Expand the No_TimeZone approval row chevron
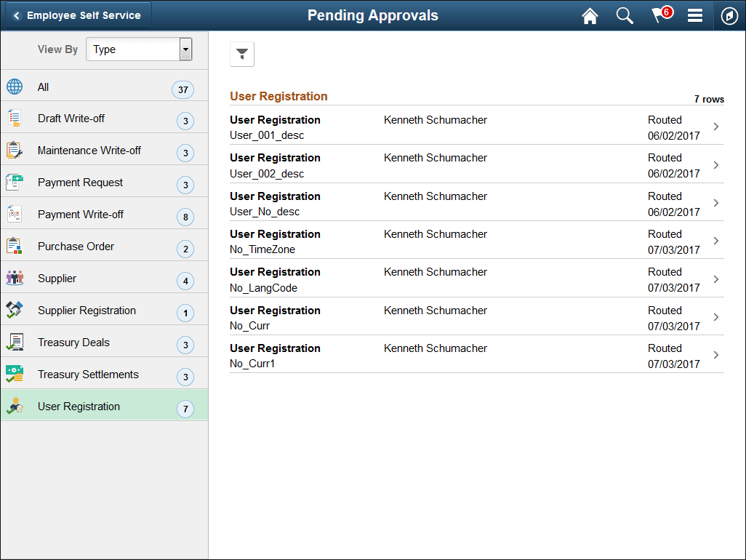 point(715,241)
